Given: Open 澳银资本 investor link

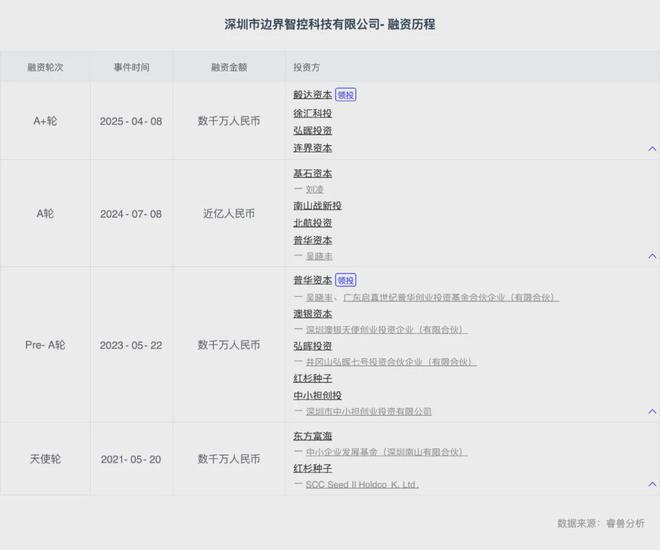Looking at the screenshot, I should pos(313,314).
